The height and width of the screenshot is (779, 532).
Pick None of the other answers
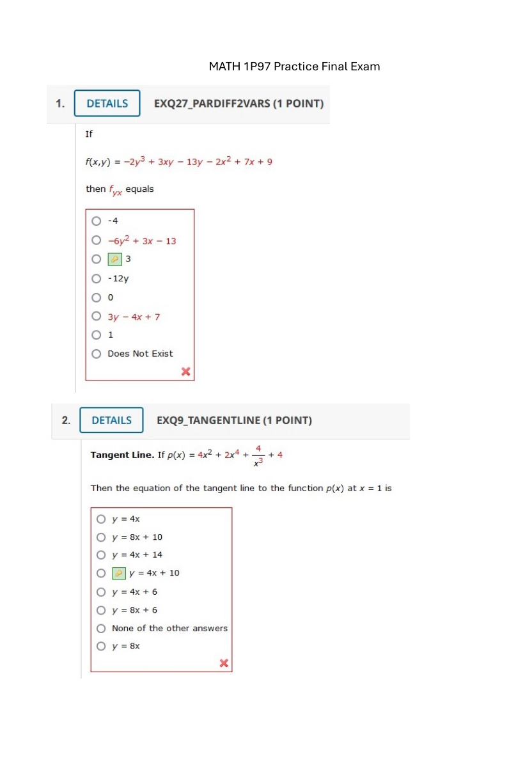point(101,628)
